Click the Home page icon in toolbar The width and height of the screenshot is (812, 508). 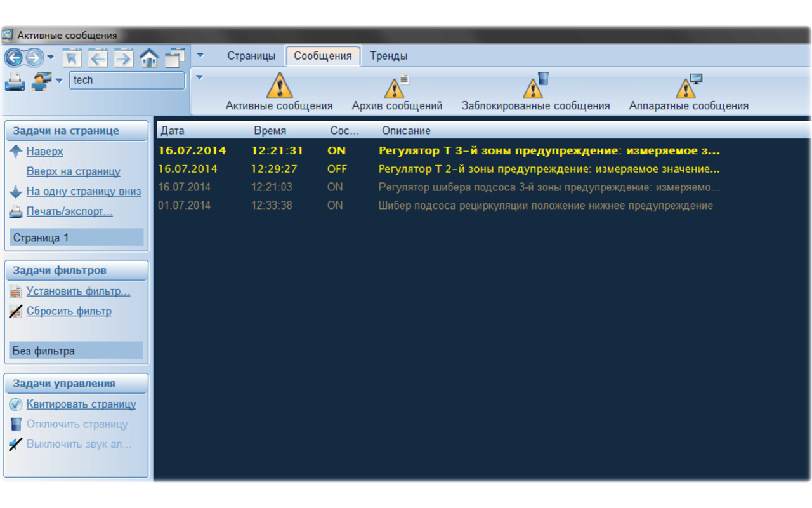click(149, 58)
